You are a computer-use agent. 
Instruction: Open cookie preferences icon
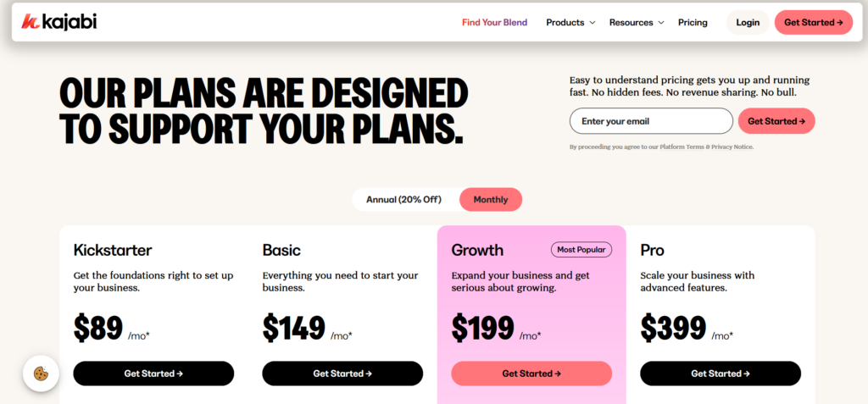point(41,373)
